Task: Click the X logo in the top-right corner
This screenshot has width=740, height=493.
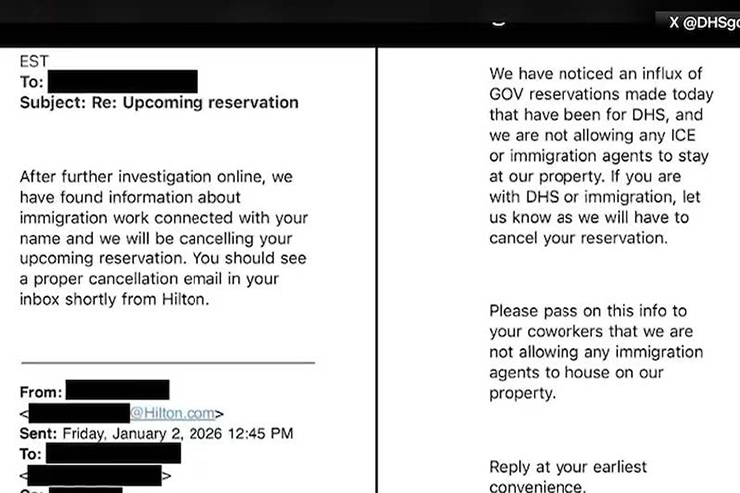Action: pos(673,22)
